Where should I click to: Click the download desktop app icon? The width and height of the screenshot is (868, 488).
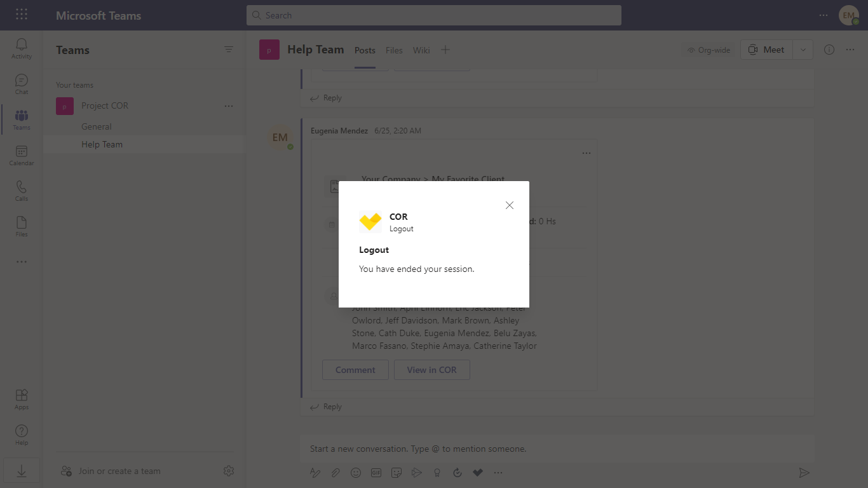point(22,471)
